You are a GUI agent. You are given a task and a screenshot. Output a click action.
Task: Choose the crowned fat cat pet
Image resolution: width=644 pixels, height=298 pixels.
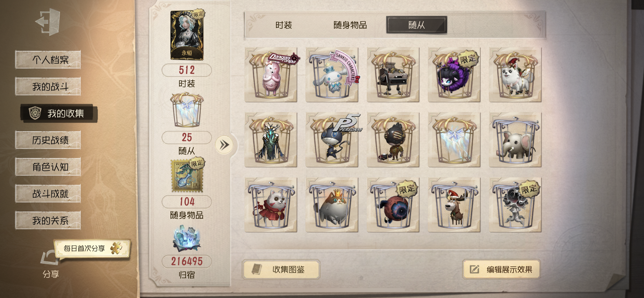(332, 205)
